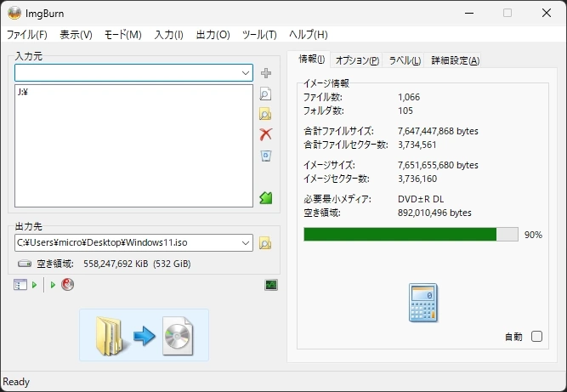Screen dimensions: 567x392
Task: Open the 出力(O) menu
Action: point(213,35)
